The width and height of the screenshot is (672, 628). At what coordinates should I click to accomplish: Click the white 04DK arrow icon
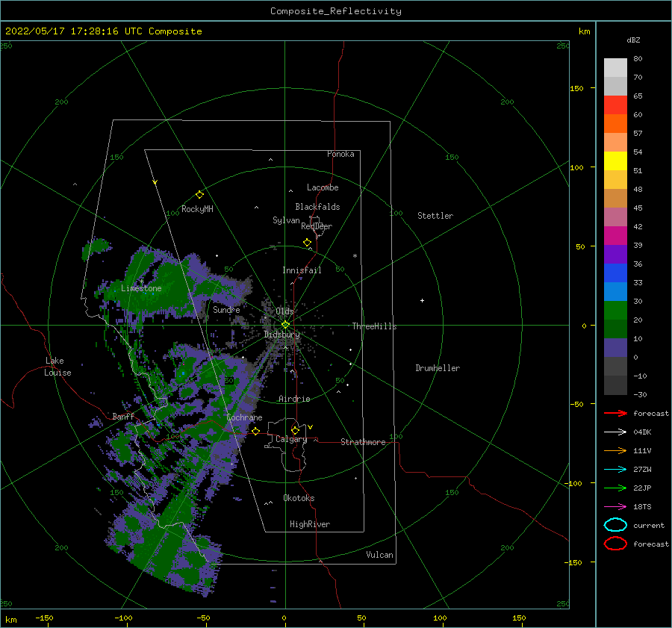pos(615,432)
